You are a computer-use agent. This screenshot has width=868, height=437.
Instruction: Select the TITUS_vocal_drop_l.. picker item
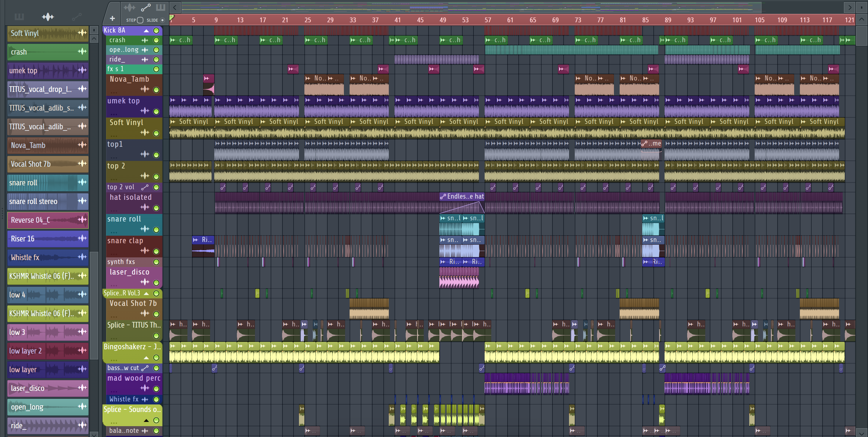tap(48, 89)
